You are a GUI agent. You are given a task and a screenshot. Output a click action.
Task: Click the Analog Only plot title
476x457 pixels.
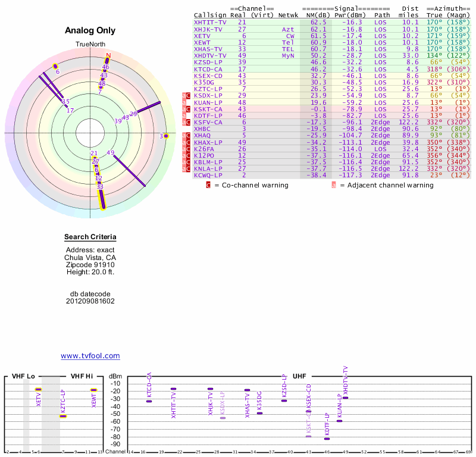pos(90,30)
